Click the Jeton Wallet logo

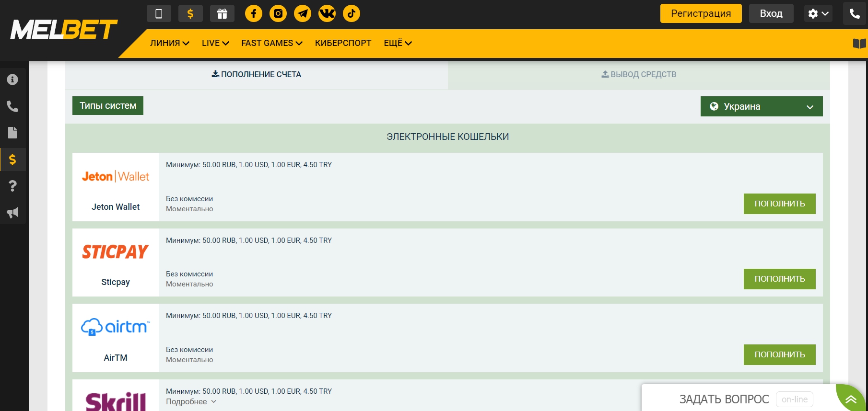click(x=116, y=176)
